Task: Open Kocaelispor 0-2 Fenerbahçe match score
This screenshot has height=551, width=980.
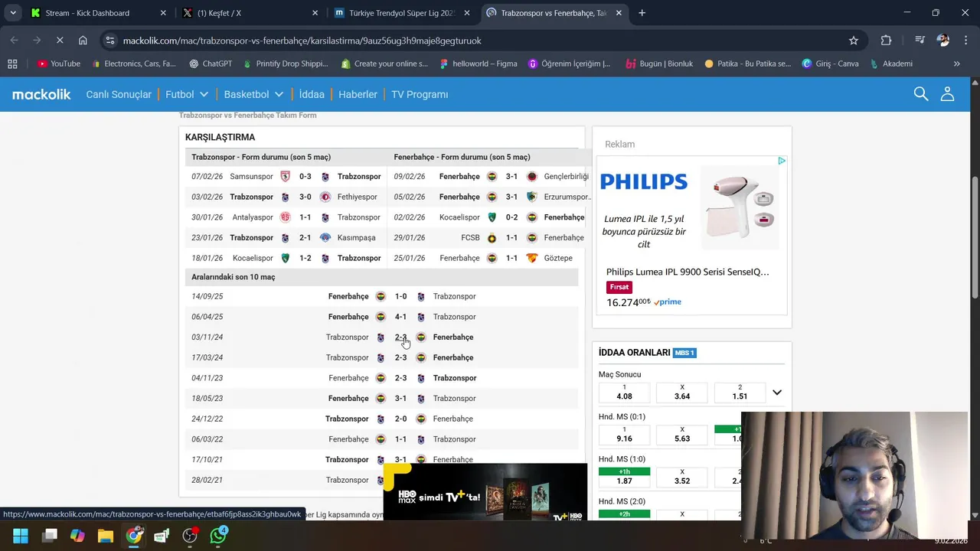Action: pos(511,217)
